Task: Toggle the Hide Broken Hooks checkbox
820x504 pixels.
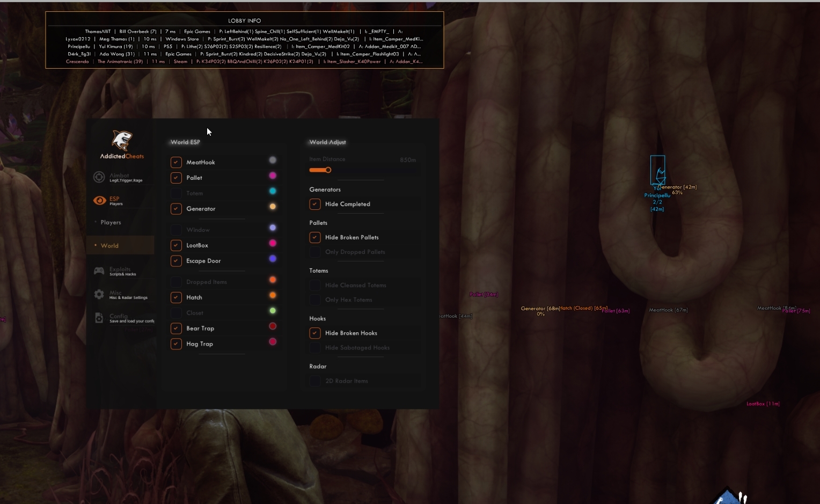Action: pyautogui.click(x=315, y=333)
